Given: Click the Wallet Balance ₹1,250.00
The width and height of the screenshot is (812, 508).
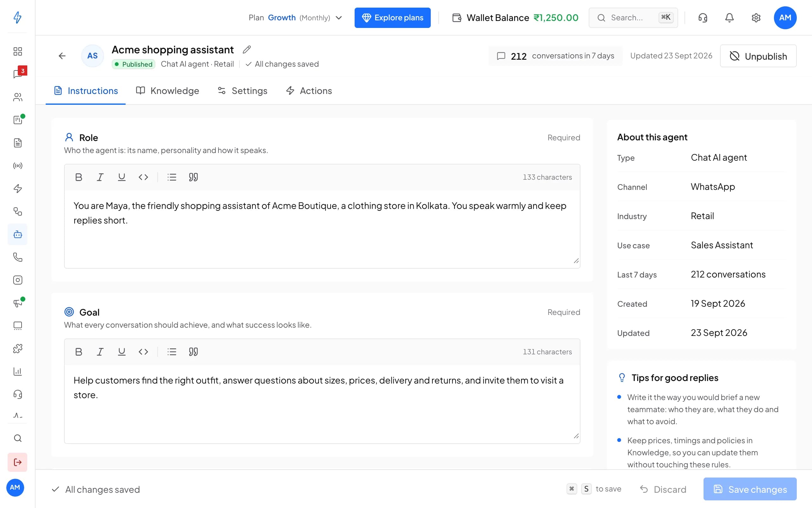Looking at the screenshot, I should click(515, 17).
